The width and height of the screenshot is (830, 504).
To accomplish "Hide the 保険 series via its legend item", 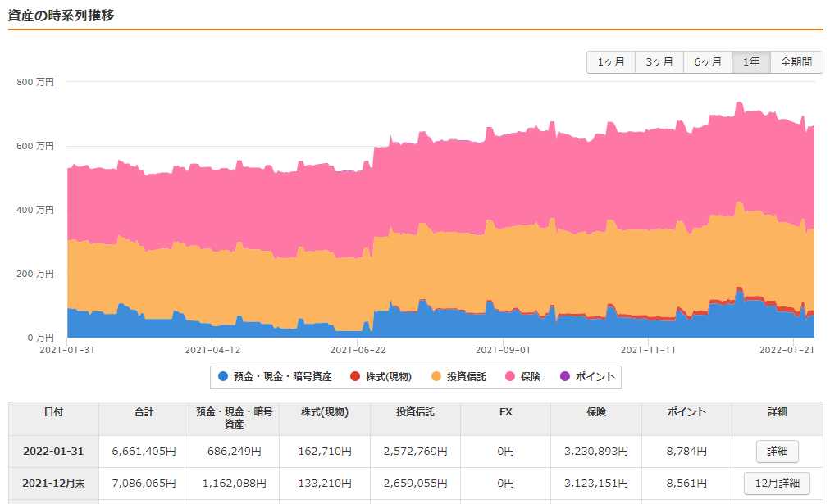I will 526,377.
